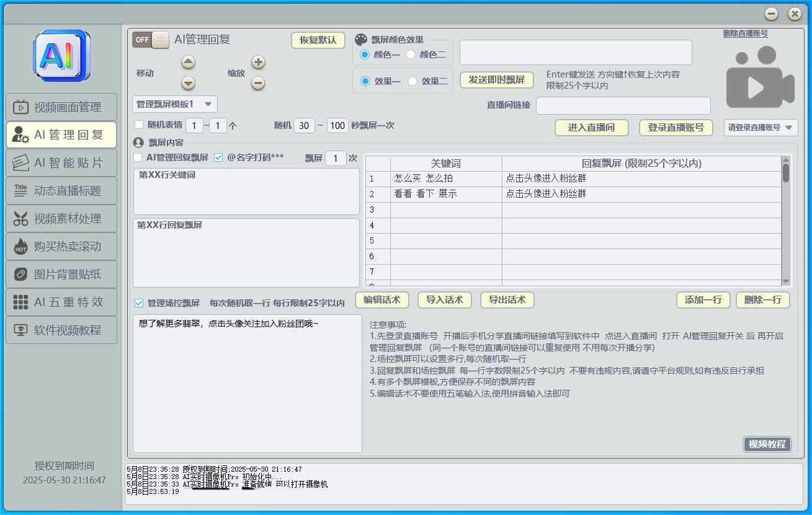The height and width of the screenshot is (515, 812).
Task: Click the 进入直播间 button
Action: [x=592, y=128]
